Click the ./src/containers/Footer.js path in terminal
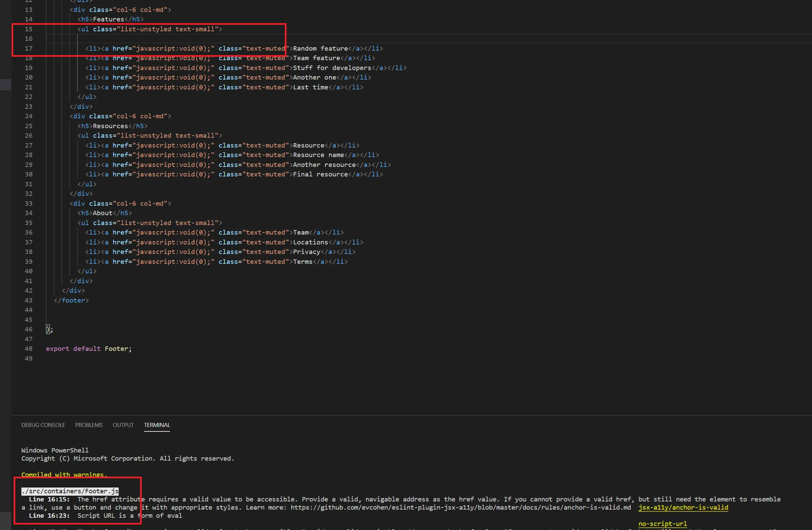812x530 pixels. [x=70, y=491]
